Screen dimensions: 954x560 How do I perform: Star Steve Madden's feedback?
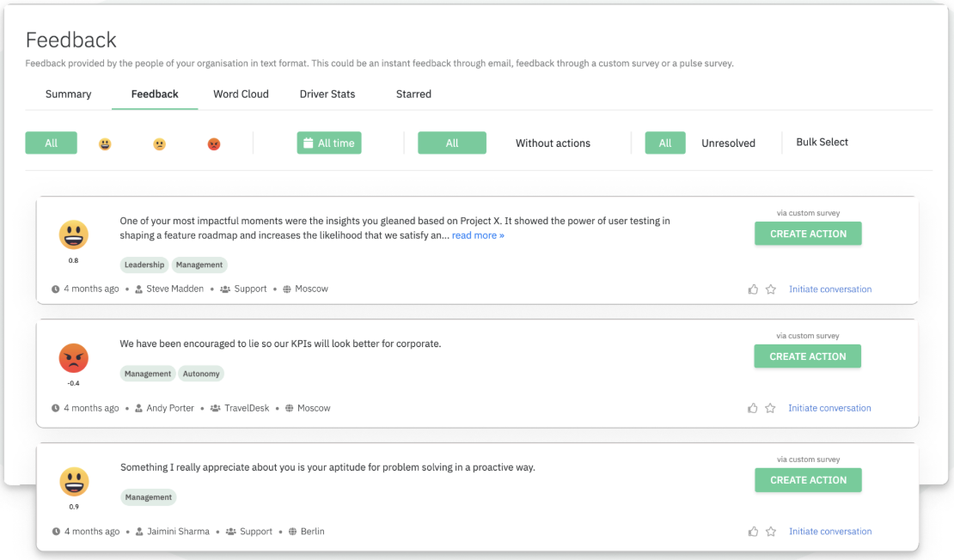pos(771,289)
